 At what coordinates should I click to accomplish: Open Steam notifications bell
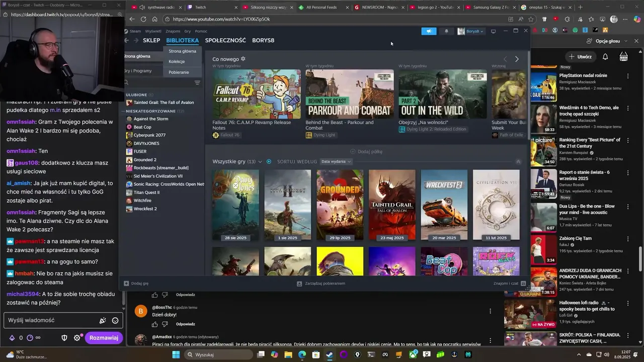[446, 31]
